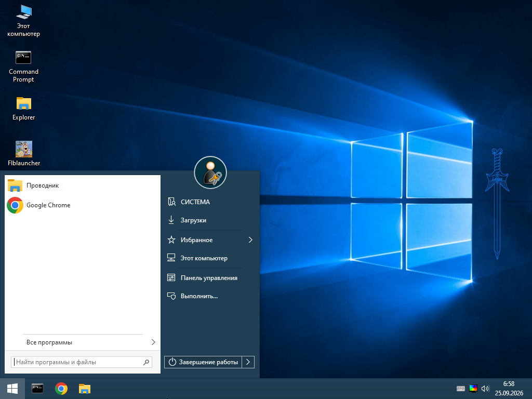This screenshot has width=532, height=399.
Task: Open the volume speaker tray icon
Action: click(x=485, y=389)
